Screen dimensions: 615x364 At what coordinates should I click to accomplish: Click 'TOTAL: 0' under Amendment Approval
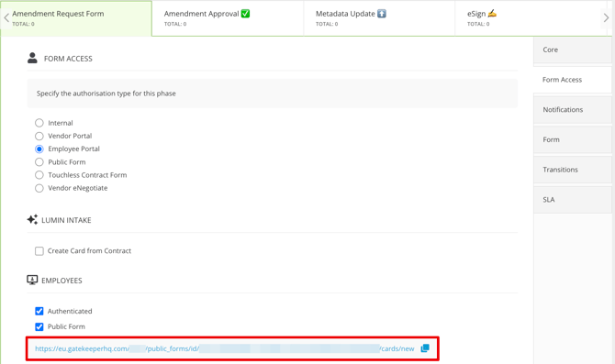175,24
